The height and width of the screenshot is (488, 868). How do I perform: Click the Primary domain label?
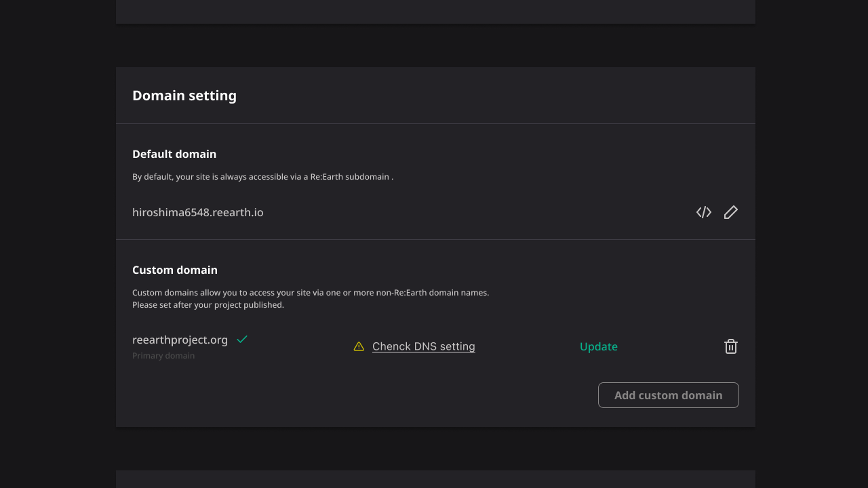[163, 356]
